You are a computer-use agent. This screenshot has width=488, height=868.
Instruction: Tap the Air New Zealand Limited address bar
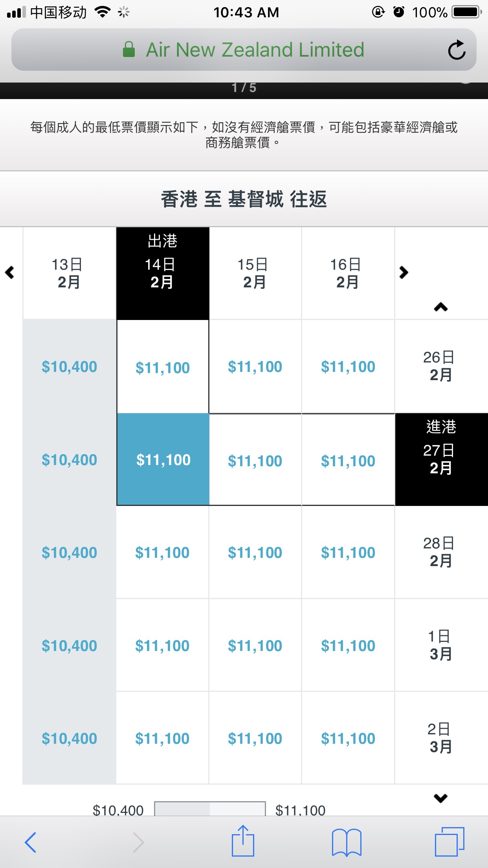(255, 50)
